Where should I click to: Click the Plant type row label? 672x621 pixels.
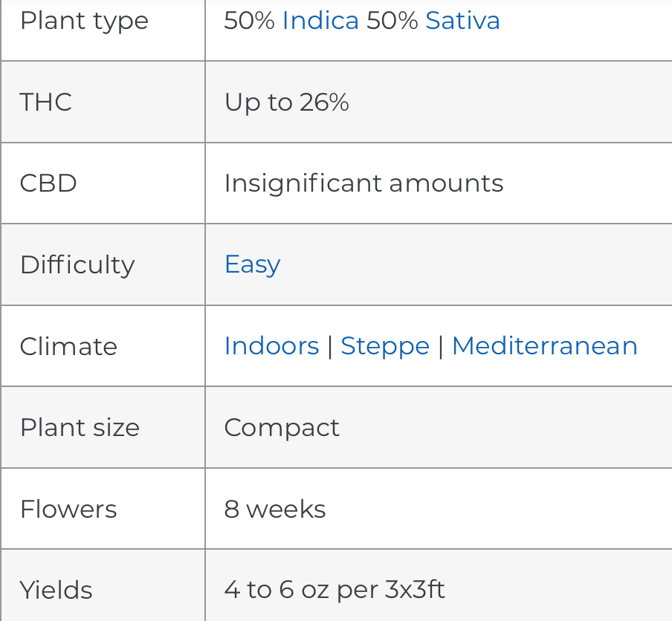point(85,22)
